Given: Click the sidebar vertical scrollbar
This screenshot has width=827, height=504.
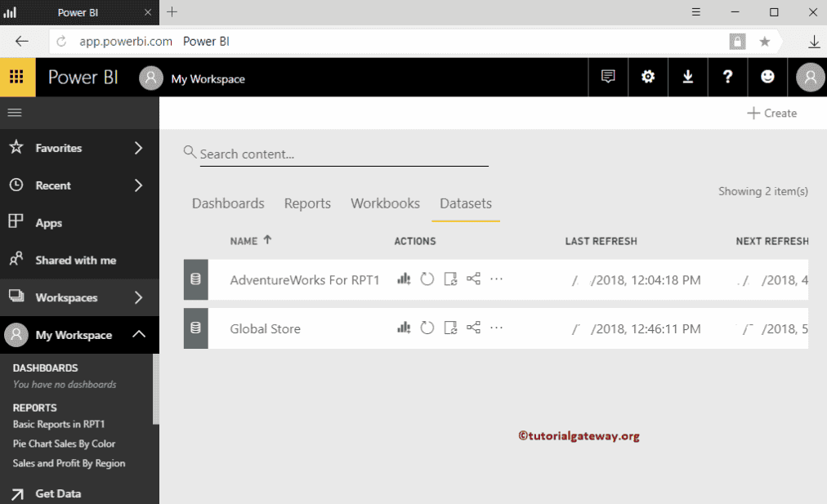Looking at the screenshot, I should coord(155,389).
